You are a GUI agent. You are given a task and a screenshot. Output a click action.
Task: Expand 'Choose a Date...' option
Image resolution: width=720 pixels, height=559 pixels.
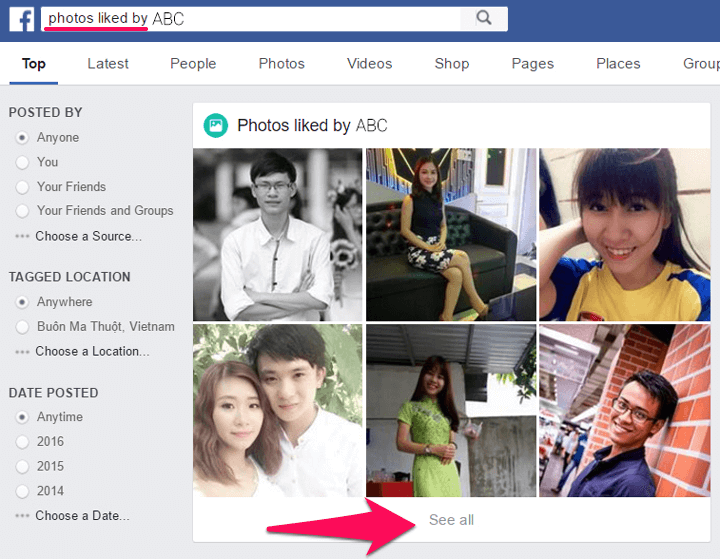(82, 516)
